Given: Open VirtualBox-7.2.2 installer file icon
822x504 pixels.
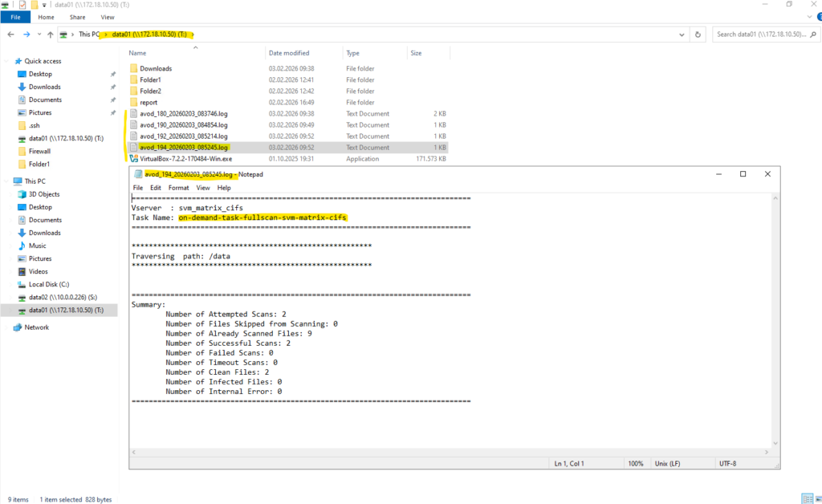Looking at the screenshot, I should (x=134, y=159).
